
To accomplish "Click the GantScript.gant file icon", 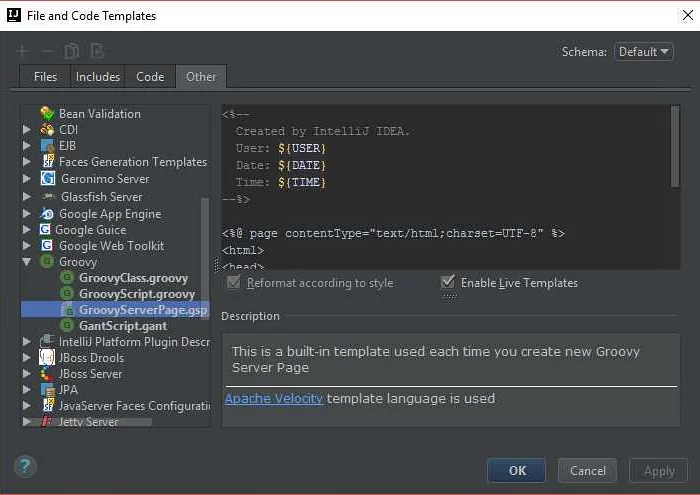I will 67,326.
